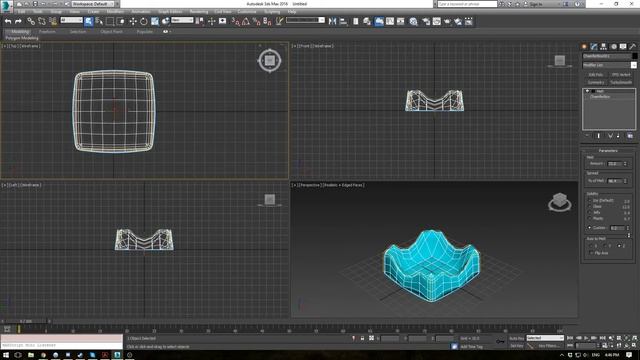Open the Rendering menu
640x360 pixels.
click(x=198, y=11)
